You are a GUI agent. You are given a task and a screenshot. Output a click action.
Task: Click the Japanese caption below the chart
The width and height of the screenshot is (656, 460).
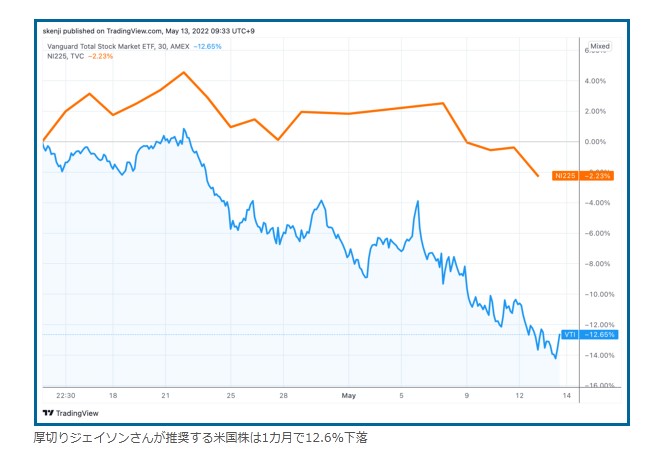point(200,438)
